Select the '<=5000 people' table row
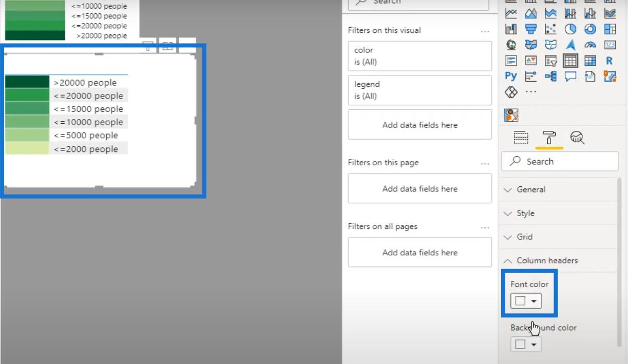 (66, 136)
